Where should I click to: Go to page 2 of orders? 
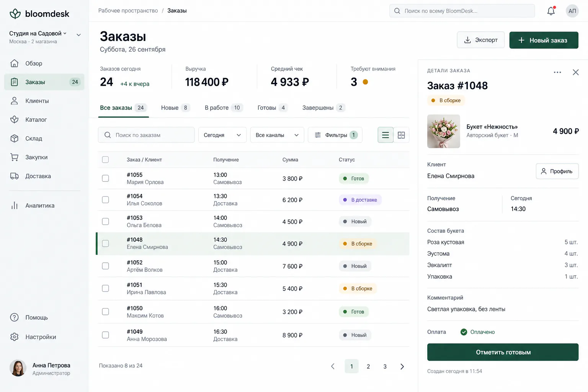tap(368, 366)
